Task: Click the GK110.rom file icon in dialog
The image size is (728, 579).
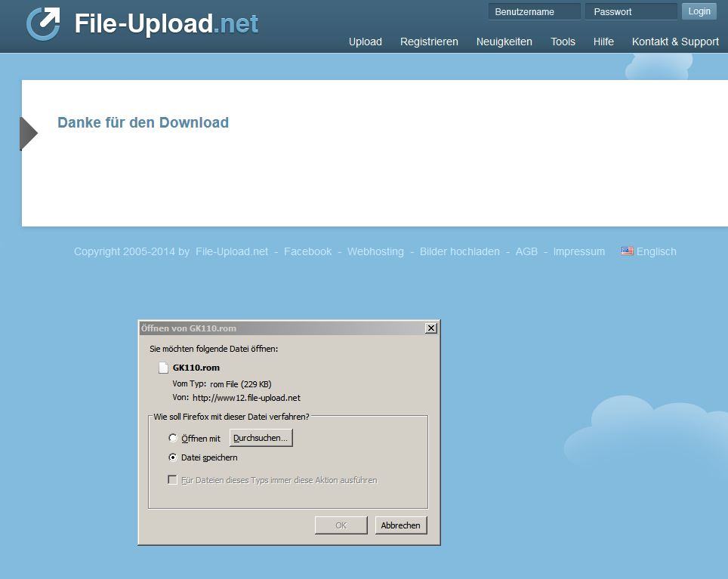Action: [x=163, y=368]
